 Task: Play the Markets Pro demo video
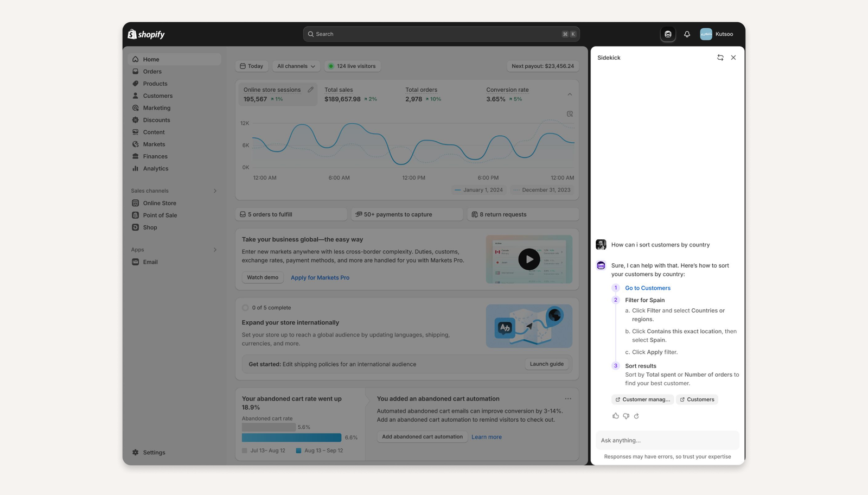[x=529, y=259]
